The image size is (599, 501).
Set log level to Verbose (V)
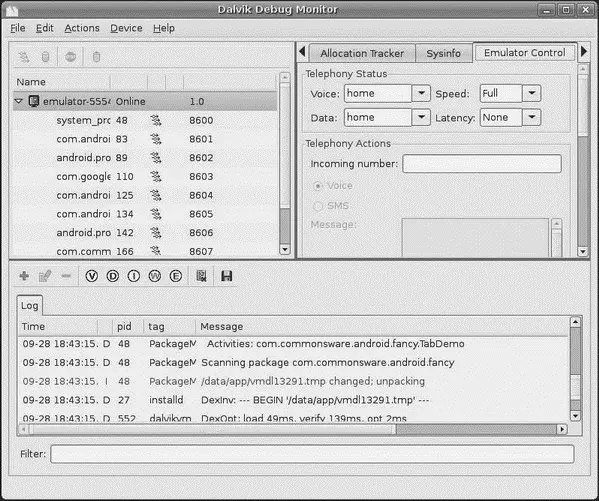point(92,276)
